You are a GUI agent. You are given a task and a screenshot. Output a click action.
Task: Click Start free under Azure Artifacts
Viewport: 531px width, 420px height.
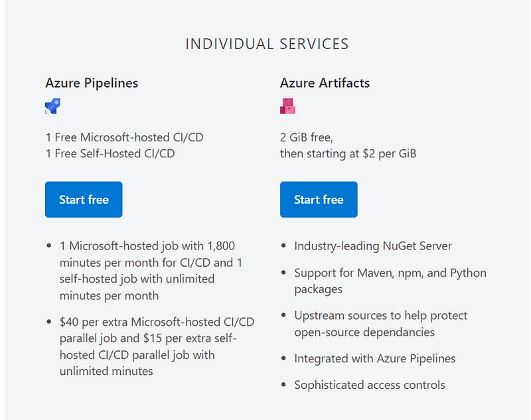[x=319, y=199]
